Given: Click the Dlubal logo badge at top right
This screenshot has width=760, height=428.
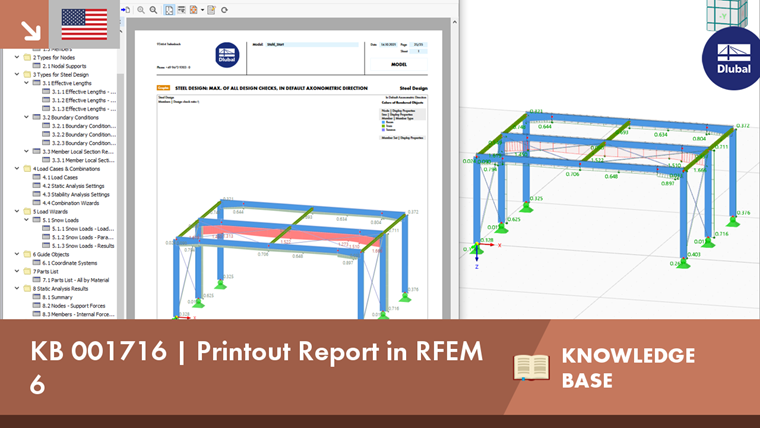Looking at the screenshot, I should point(732,58).
